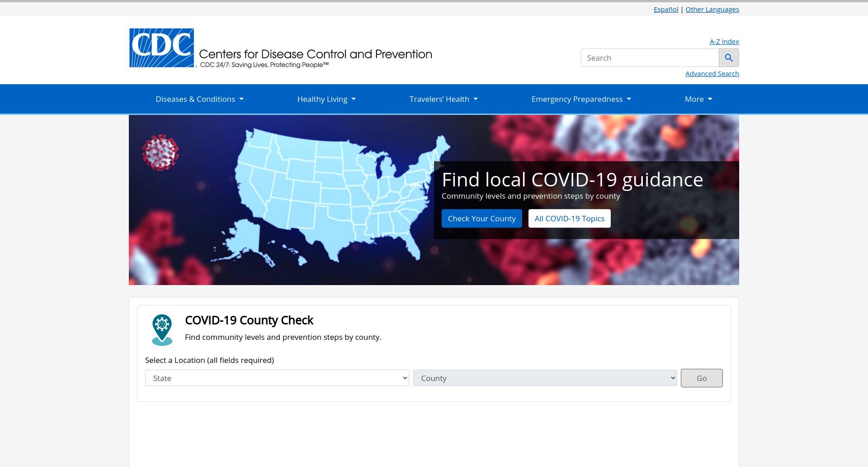This screenshot has height=467, width=868.
Task: Click the "COVID-19 County Check" heading
Action: coord(249,320)
